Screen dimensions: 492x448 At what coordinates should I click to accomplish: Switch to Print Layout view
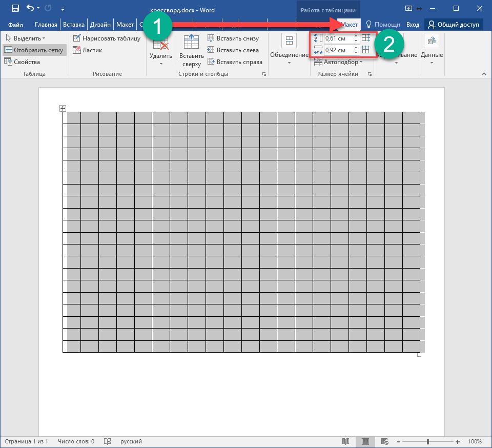click(365, 441)
